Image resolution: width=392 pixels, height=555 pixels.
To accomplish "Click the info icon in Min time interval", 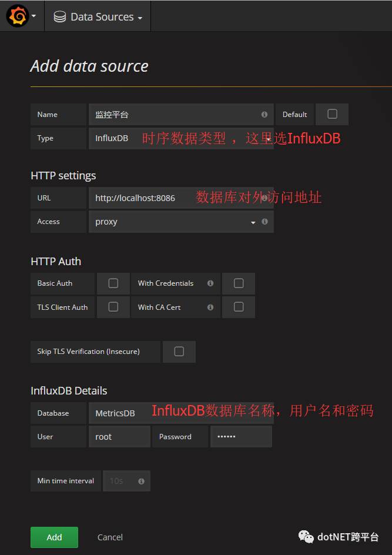I will pyautogui.click(x=141, y=481).
